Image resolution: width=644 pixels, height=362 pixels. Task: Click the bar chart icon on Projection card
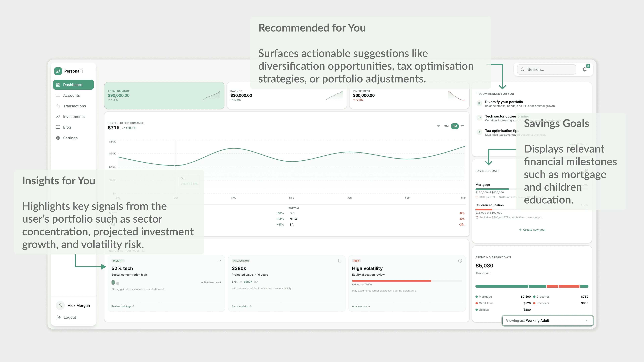coord(339,261)
